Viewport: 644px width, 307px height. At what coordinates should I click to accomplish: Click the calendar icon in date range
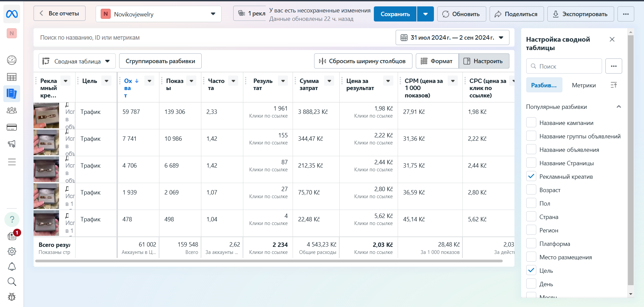click(404, 38)
